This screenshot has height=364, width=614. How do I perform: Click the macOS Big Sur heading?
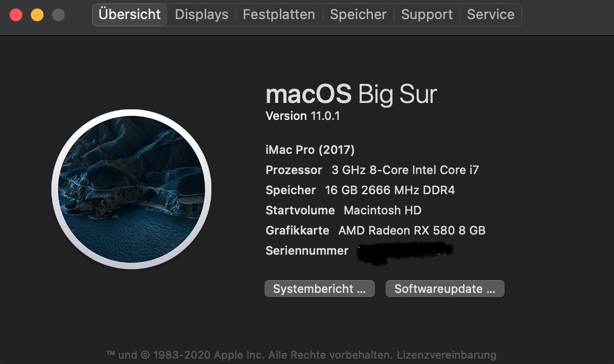point(351,94)
